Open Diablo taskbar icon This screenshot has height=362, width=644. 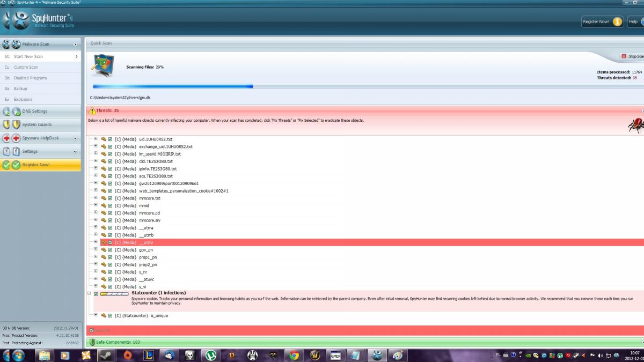pyautogui.click(x=232, y=354)
